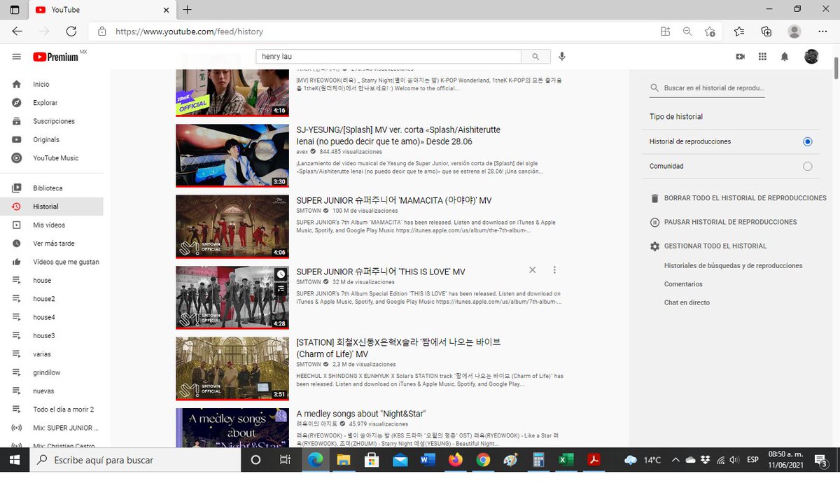Open the YouTube account avatar menu

tap(811, 57)
